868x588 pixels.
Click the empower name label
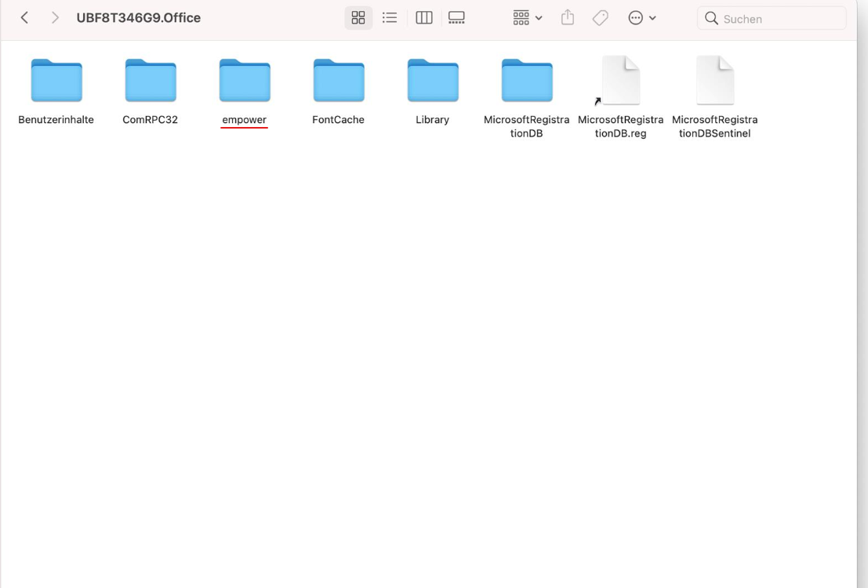pos(244,120)
